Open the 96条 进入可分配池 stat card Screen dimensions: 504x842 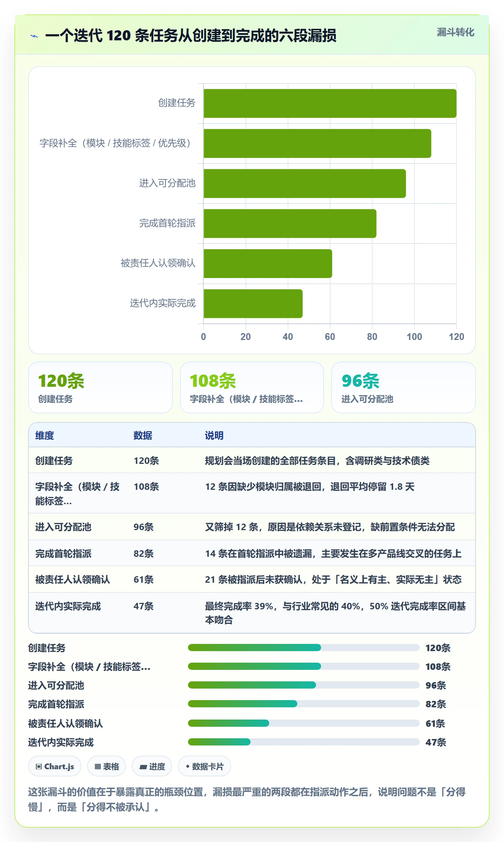[x=403, y=388]
